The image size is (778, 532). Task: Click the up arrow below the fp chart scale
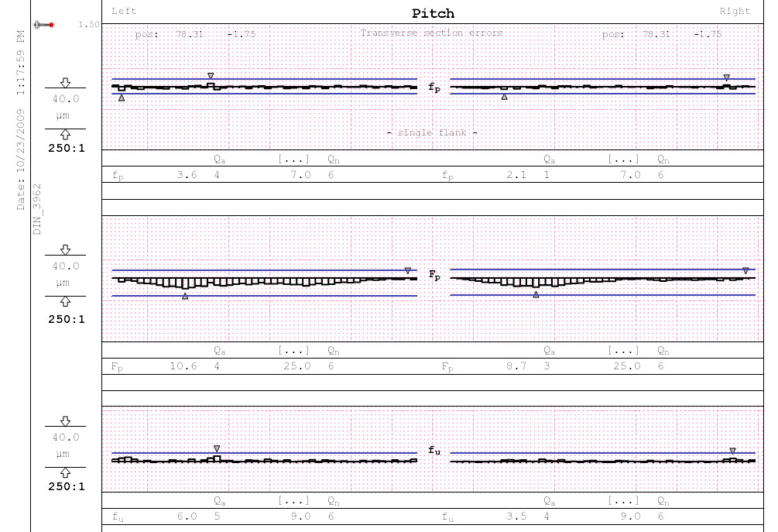click(65, 135)
